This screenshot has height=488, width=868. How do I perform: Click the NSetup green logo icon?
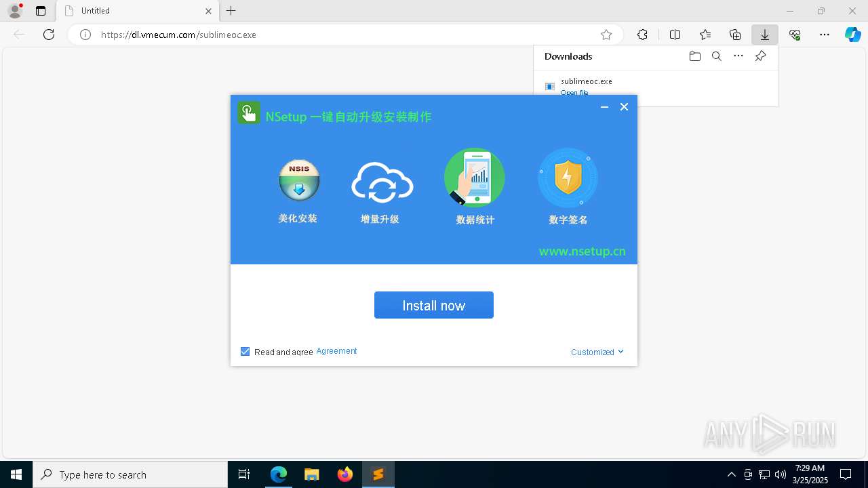(x=249, y=113)
